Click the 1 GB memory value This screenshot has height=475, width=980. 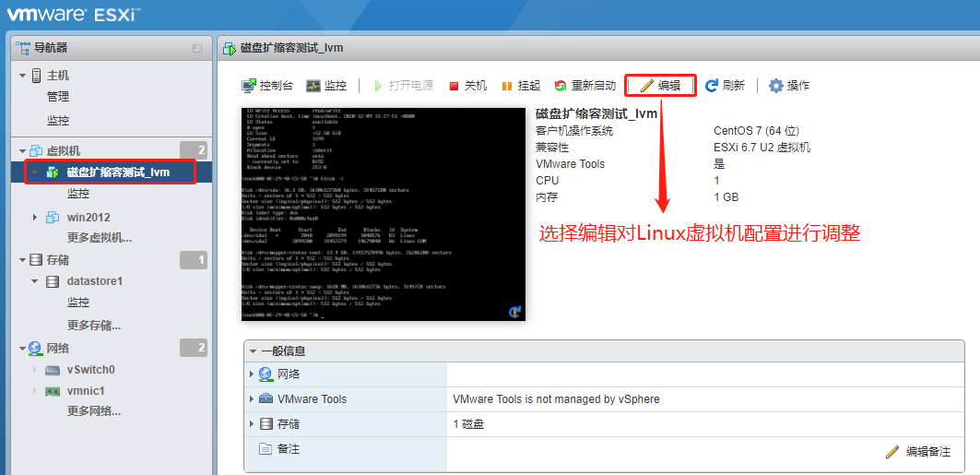(x=726, y=197)
